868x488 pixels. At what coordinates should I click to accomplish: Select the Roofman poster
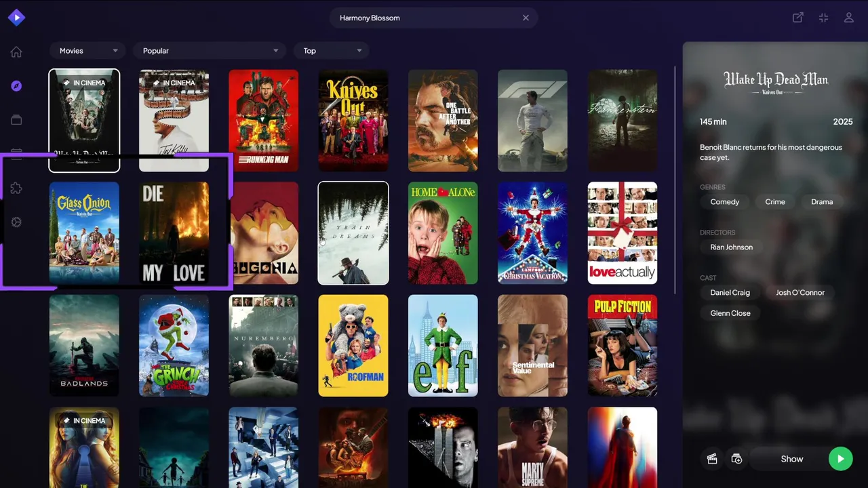point(353,346)
